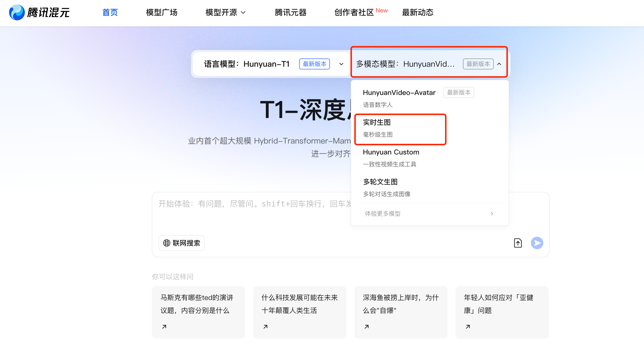Click 什么科技发展可能在未来 suggestion text

299,297
